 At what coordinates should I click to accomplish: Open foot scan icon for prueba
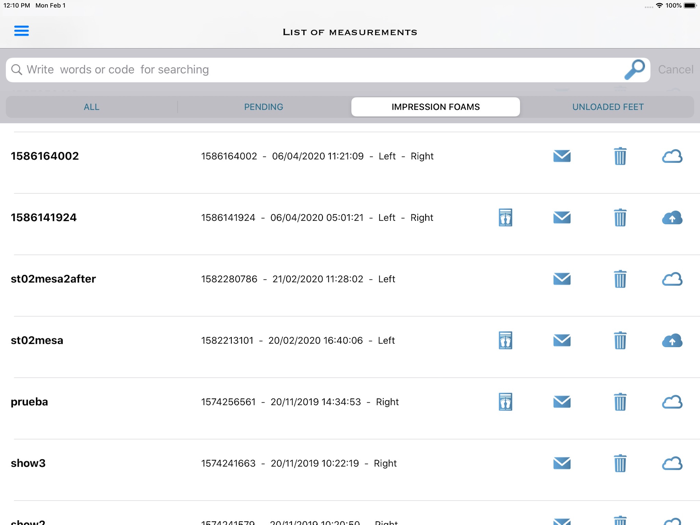point(505,402)
